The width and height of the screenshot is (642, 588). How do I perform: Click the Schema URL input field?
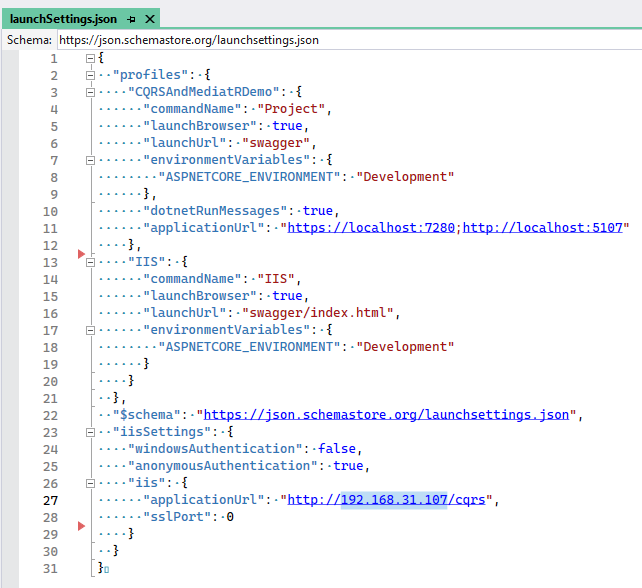coord(349,40)
